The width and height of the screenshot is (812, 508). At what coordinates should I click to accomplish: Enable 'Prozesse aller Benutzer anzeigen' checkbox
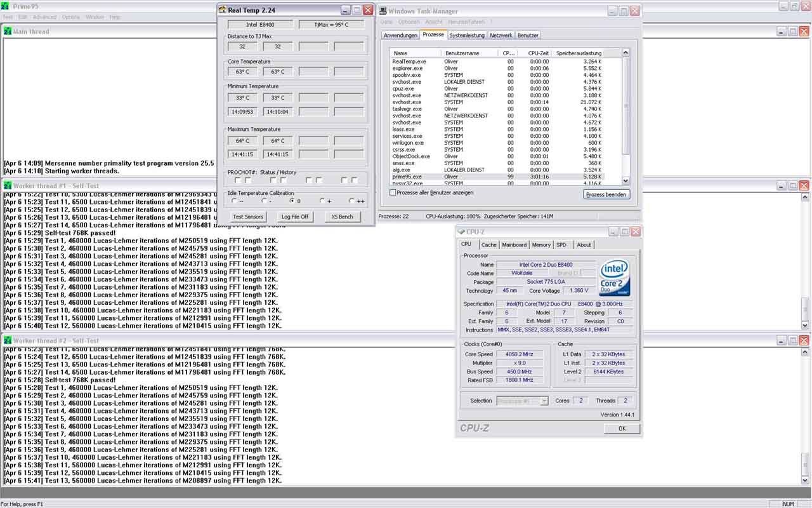coord(393,192)
